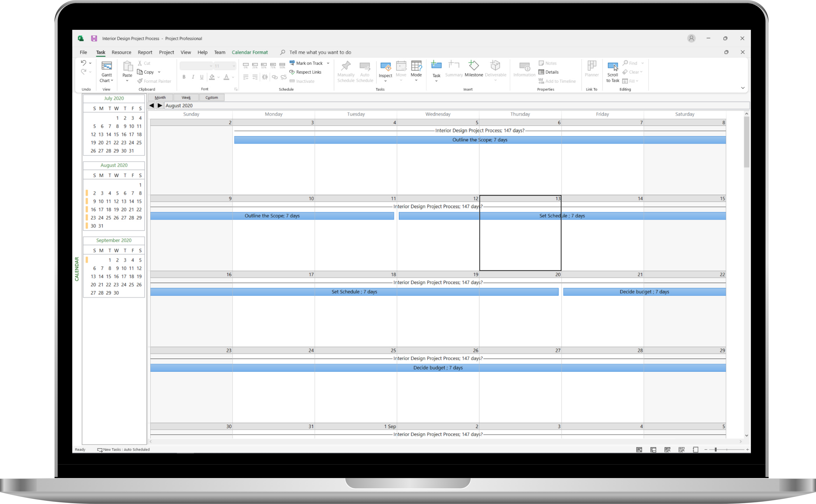This screenshot has height=504, width=816.
Task: Click Copy in Clipboard group
Action: click(x=145, y=72)
